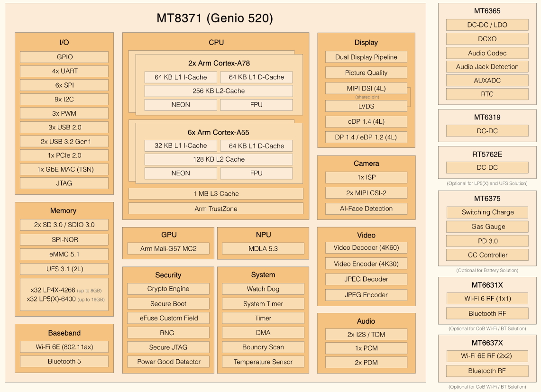
Task: Click the 128 KB L2 Cache block
Action: point(219,159)
